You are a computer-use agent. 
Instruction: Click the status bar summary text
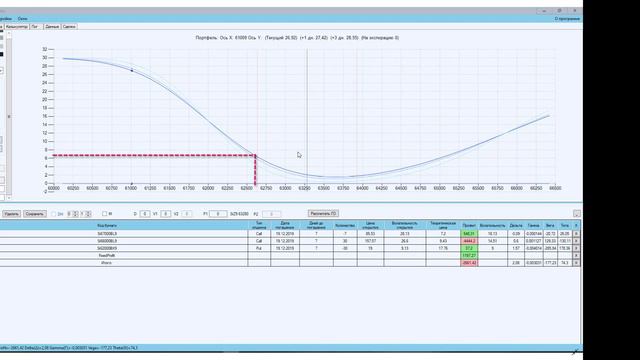69,348
